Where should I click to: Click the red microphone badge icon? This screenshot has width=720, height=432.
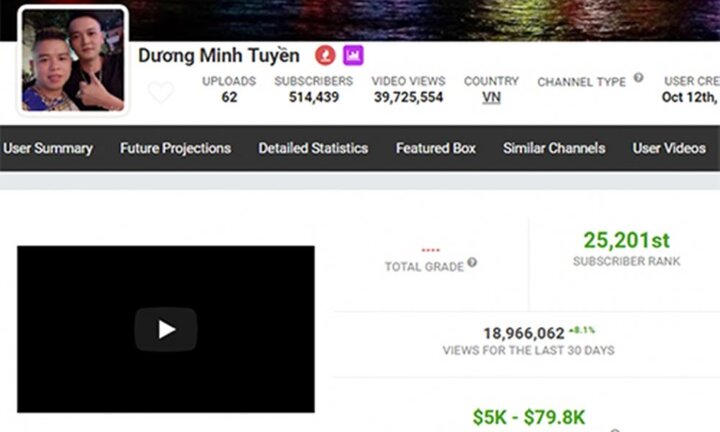coord(325,56)
